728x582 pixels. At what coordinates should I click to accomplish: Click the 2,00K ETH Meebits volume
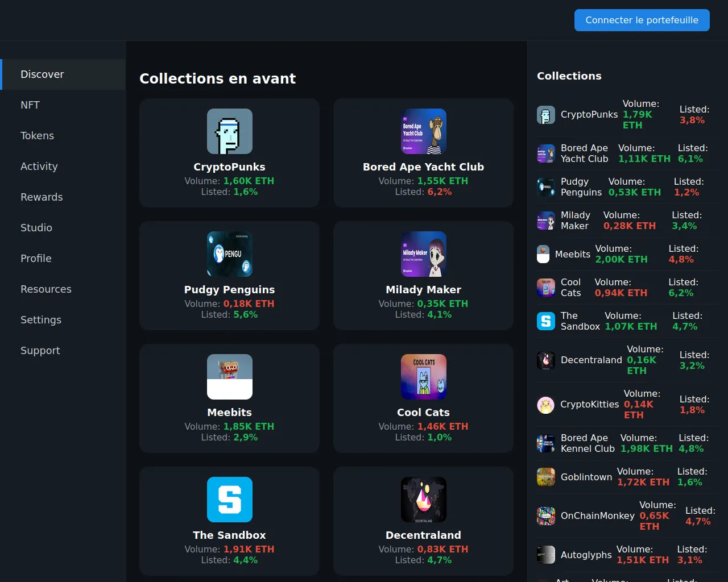pyautogui.click(x=621, y=260)
